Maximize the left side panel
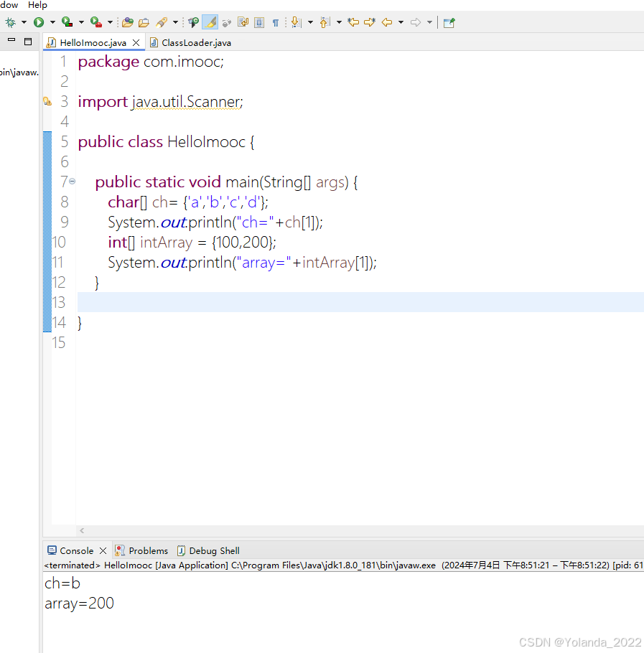Screen dimensions: 644x653 (28, 41)
